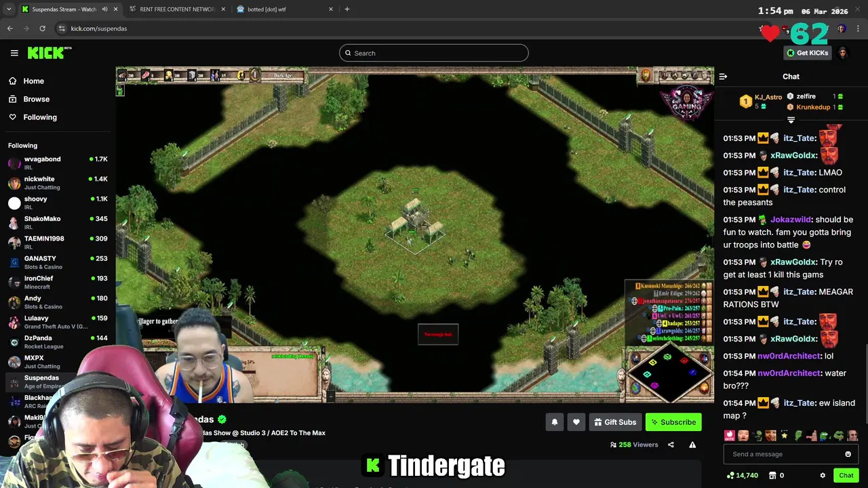Click the share stream icon
This screenshot has height=488, width=868.
(671, 445)
